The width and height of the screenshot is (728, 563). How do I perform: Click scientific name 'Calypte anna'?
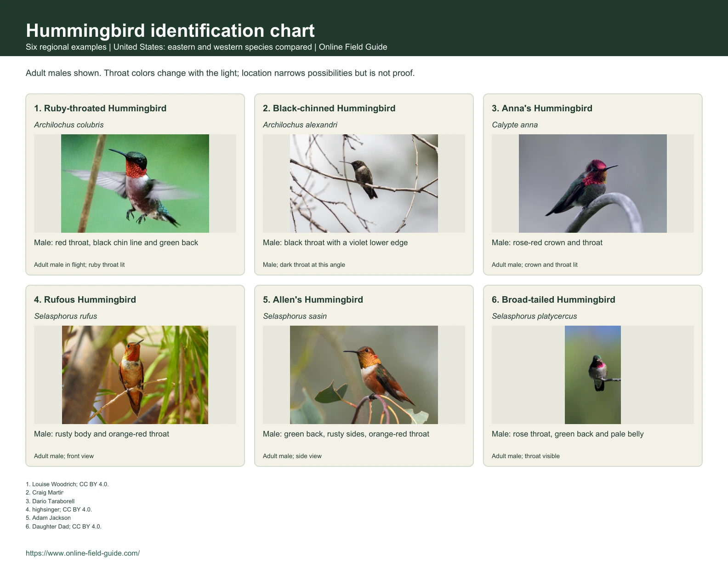click(x=515, y=125)
